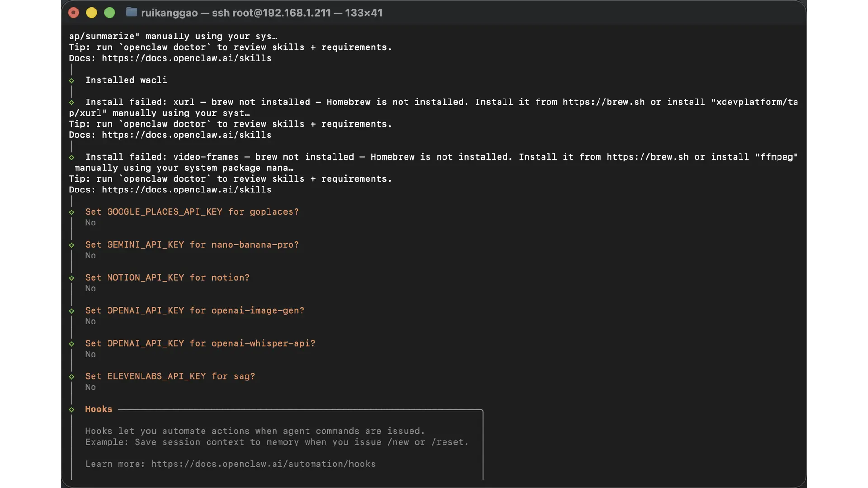Click the diamond marker before the GOOGLE_PLACES_API_KEY prompt
The width and height of the screenshot is (868, 488).
[x=71, y=212]
